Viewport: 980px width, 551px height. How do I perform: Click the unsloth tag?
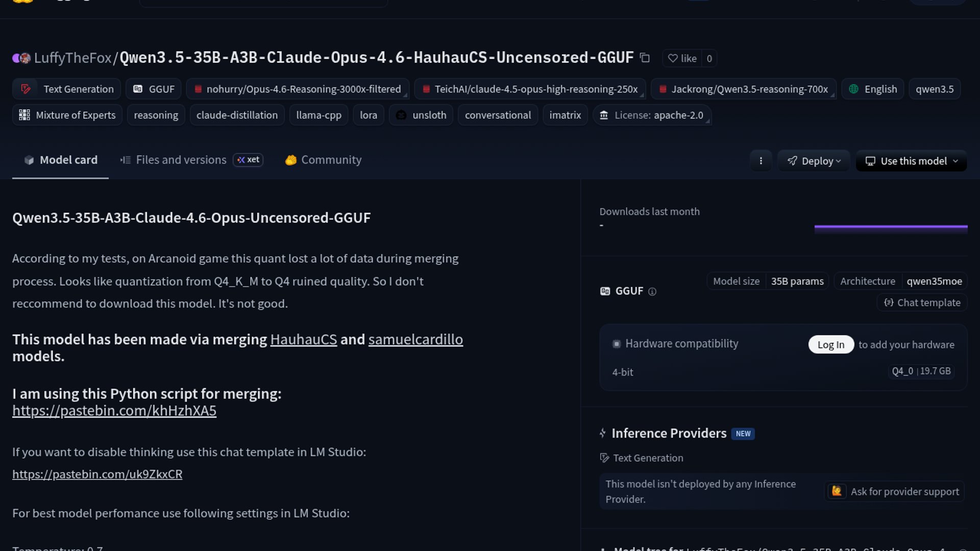tap(421, 115)
